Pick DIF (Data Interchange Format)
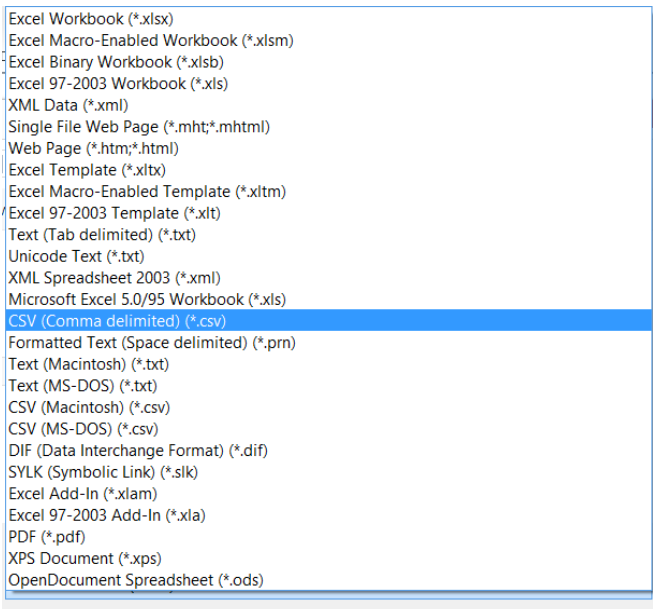661x609 pixels. pyautogui.click(x=329, y=451)
